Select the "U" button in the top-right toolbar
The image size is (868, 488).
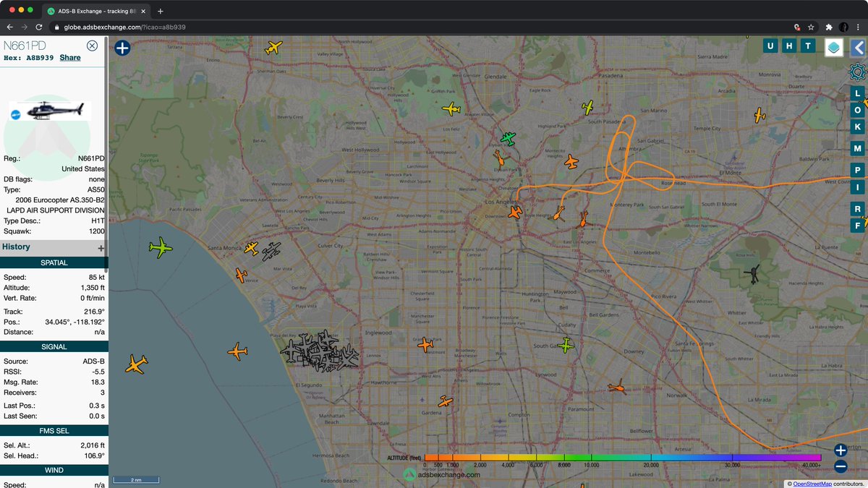point(770,46)
